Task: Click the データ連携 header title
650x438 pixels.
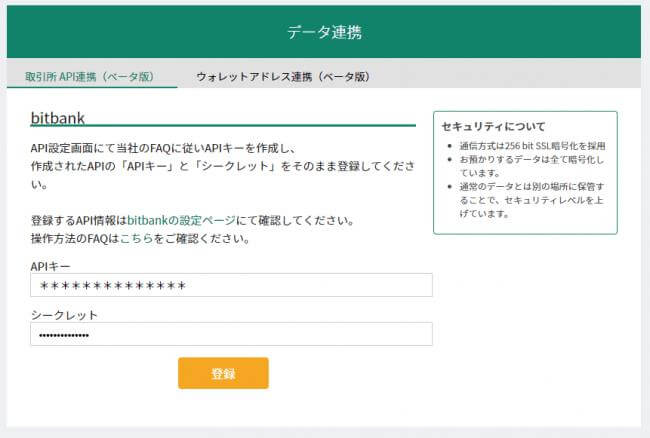Action: (324, 32)
